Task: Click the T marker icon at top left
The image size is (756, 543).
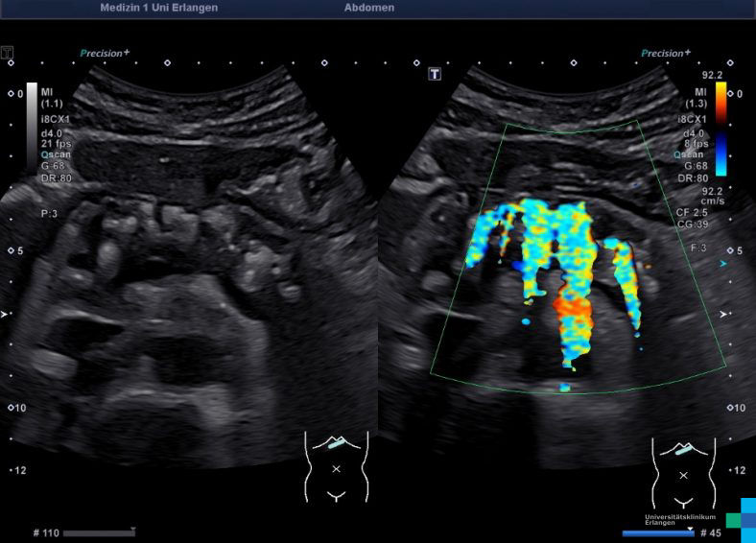Action: point(8,52)
